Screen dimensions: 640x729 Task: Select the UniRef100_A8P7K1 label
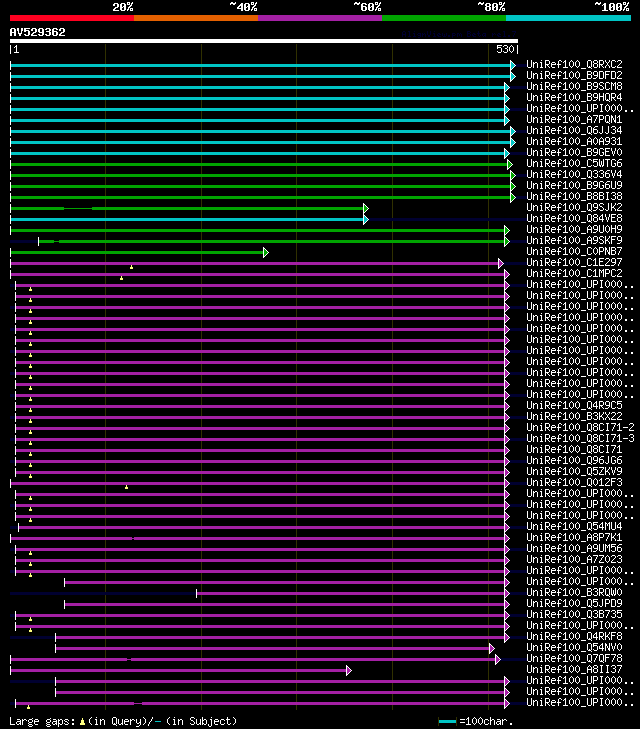tap(574, 537)
